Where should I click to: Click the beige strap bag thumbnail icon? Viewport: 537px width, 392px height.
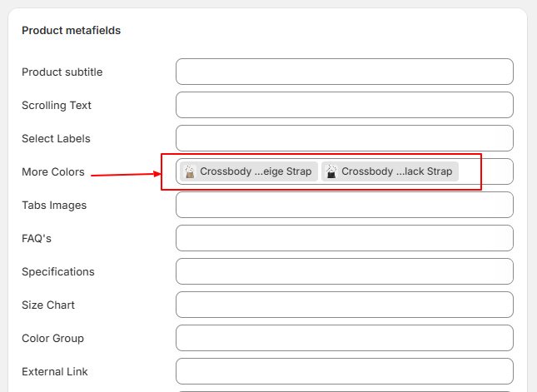pos(190,171)
